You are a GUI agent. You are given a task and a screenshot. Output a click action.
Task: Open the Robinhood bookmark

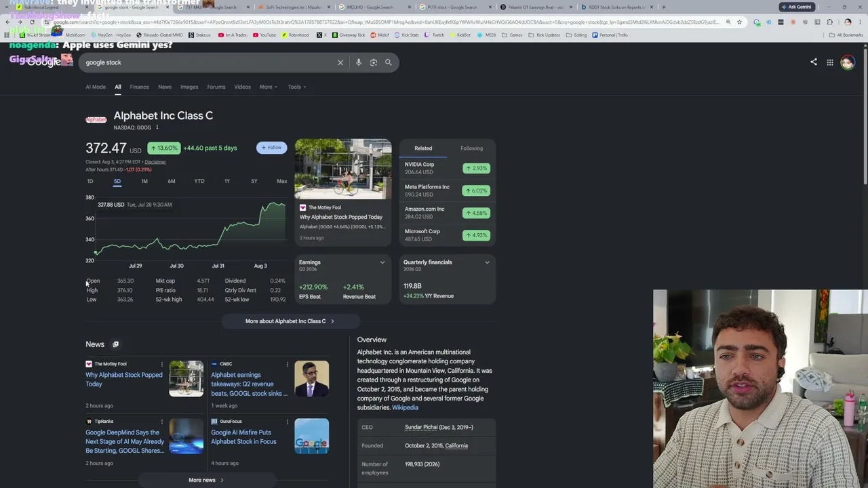294,35
